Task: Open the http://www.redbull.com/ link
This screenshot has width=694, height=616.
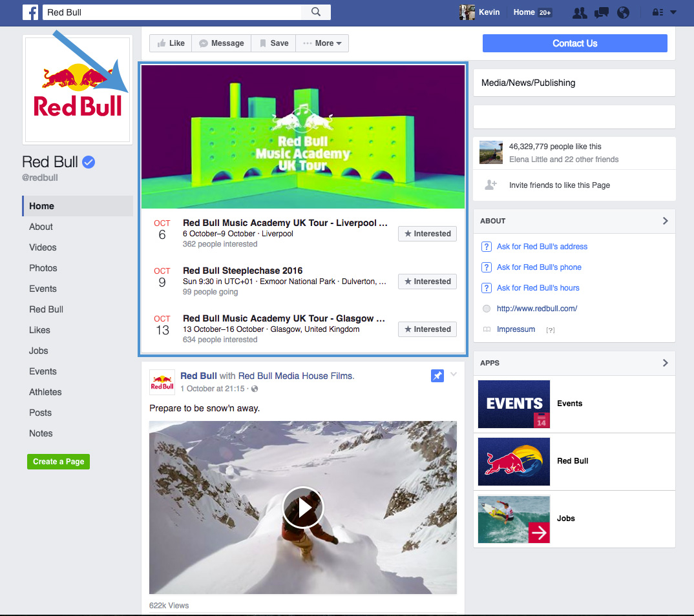Action: pyautogui.click(x=537, y=309)
